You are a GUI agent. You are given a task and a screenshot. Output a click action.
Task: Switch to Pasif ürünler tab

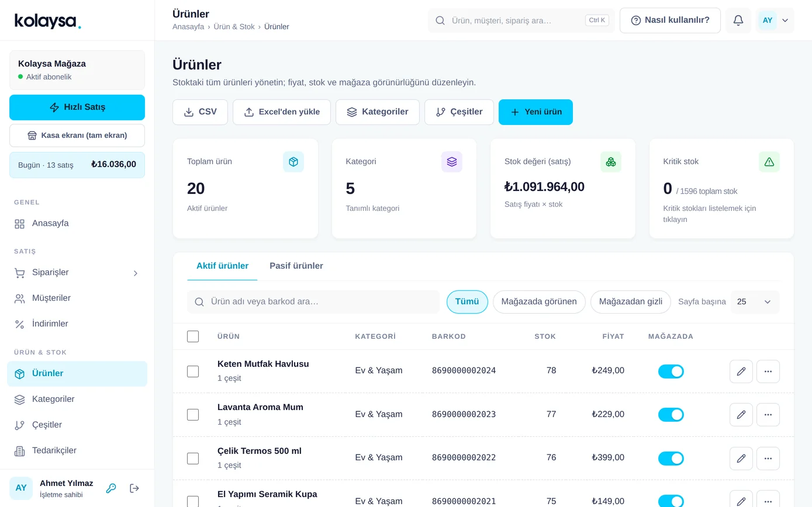click(x=296, y=266)
